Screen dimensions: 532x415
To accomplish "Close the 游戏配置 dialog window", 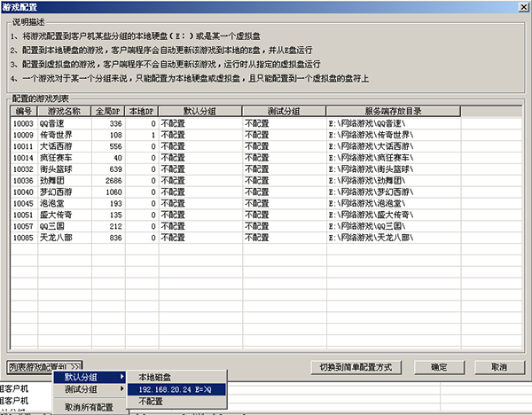I will [x=521, y=6].
